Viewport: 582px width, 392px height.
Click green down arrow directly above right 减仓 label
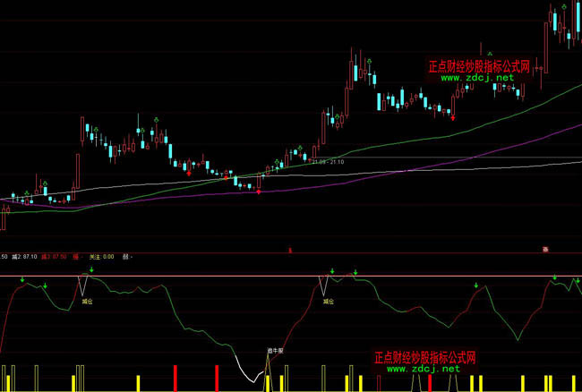click(331, 270)
